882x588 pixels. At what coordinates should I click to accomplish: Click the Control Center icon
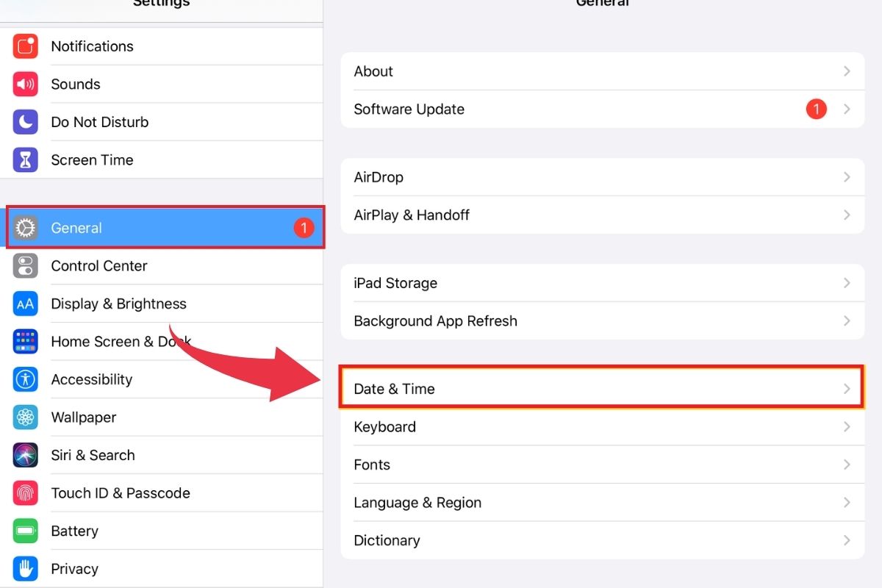[24, 265]
